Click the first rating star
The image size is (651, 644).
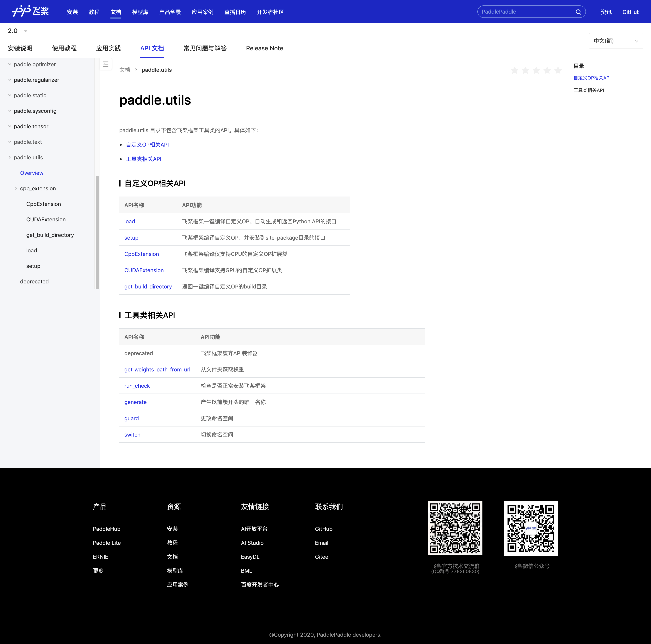(515, 70)
